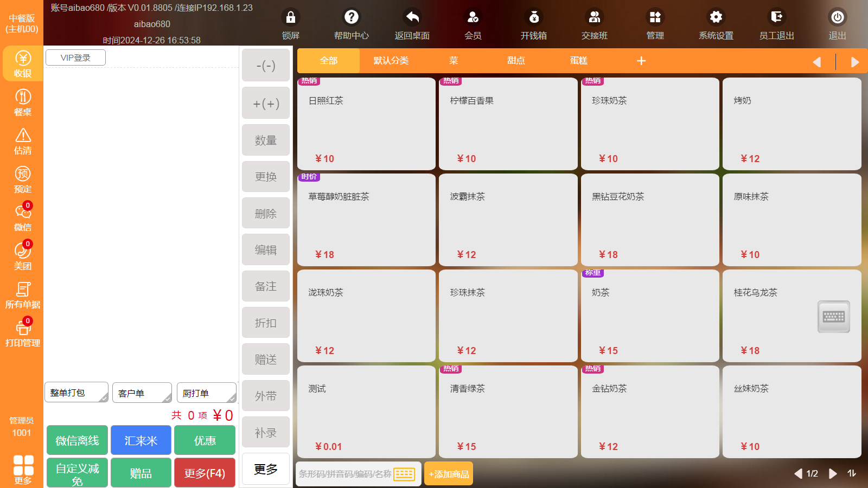Click the open cash drawer (开钱箱) icon
Viewport: 868px width, 488px height.
click(x=533, y=18)
